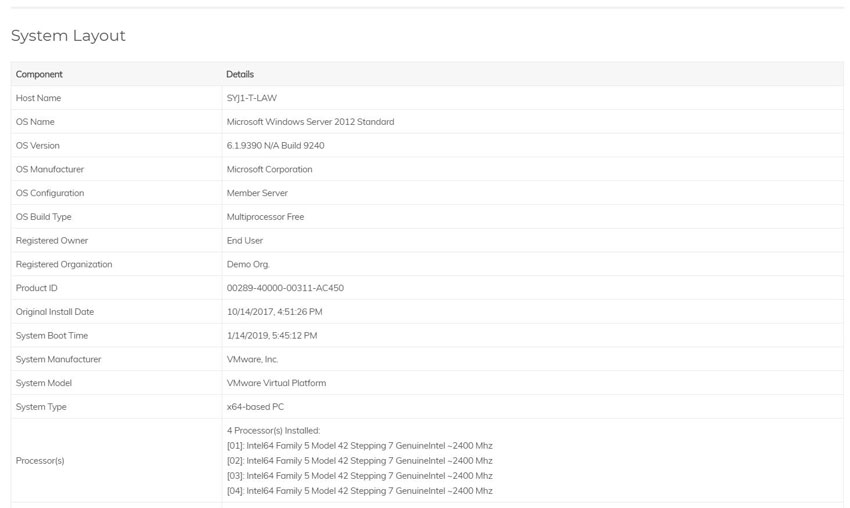Select the VMware, Inc. value
850x508 pixels.
[252, 359]
